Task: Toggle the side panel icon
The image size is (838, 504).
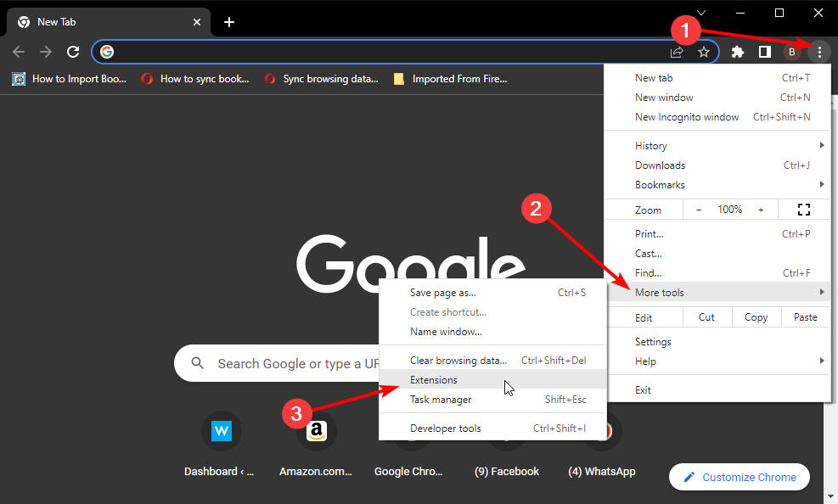Action: 765,52
